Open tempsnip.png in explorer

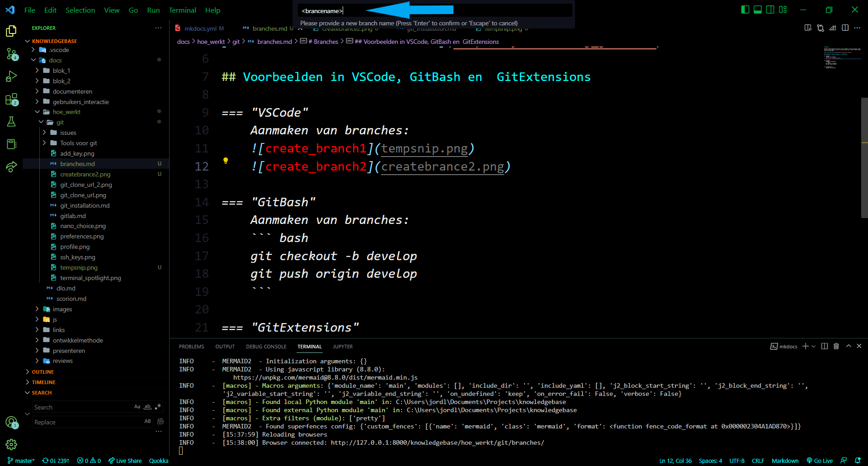[x=79, y=267]
